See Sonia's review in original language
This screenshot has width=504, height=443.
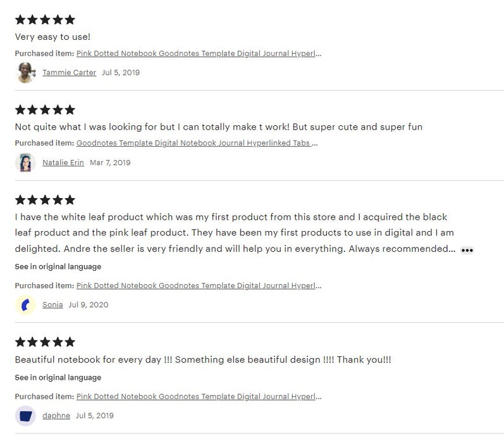(58, 266)
